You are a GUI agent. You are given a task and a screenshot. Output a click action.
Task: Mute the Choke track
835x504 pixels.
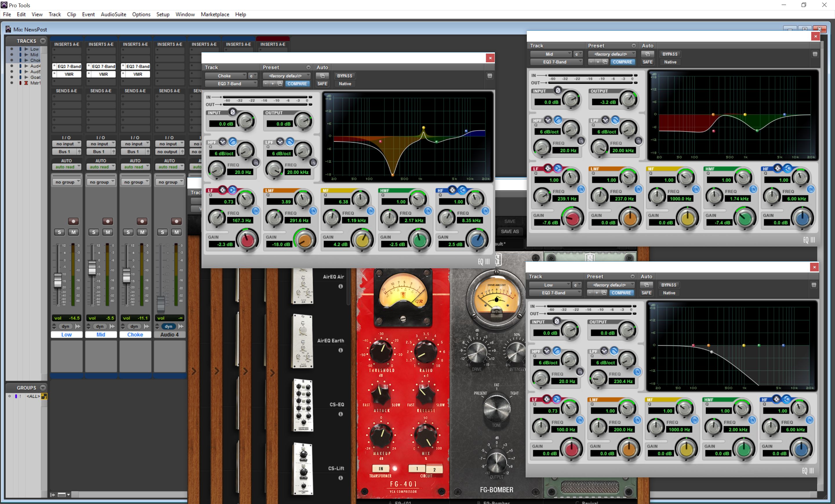(x=142, y=232)
